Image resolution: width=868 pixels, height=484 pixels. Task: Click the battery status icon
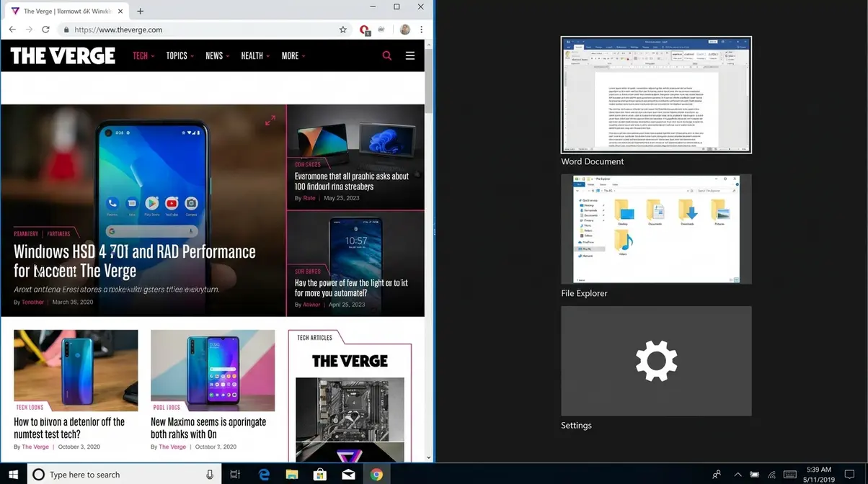pyautogui.click(x=754, y=475)
